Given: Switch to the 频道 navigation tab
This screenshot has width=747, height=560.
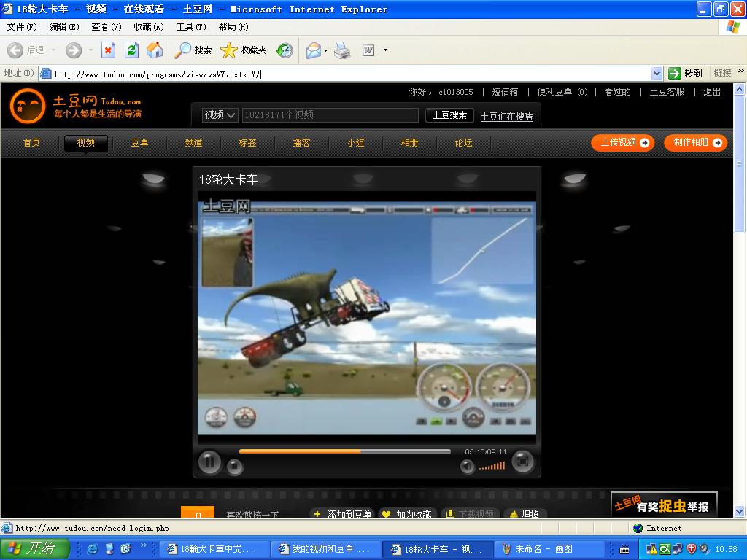Looking at the screenshot, I should tap(193, 143).
